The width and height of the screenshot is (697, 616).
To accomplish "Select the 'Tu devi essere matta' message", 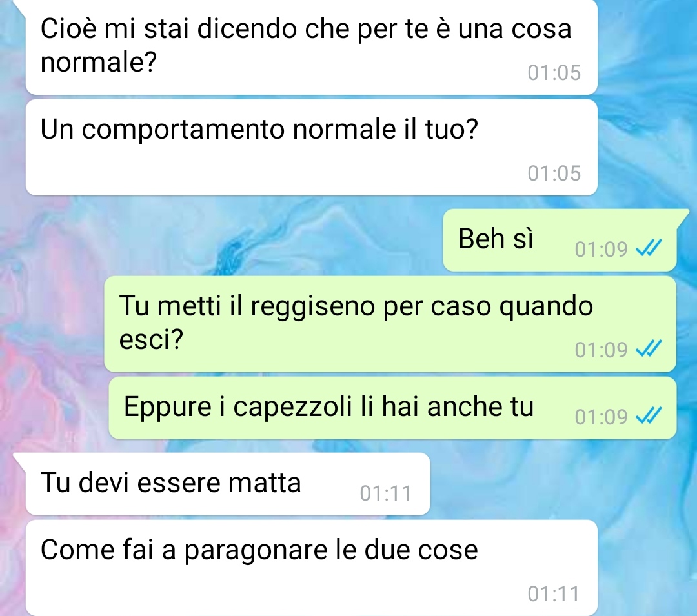I will pyautogui.click(x=228, y=484).
